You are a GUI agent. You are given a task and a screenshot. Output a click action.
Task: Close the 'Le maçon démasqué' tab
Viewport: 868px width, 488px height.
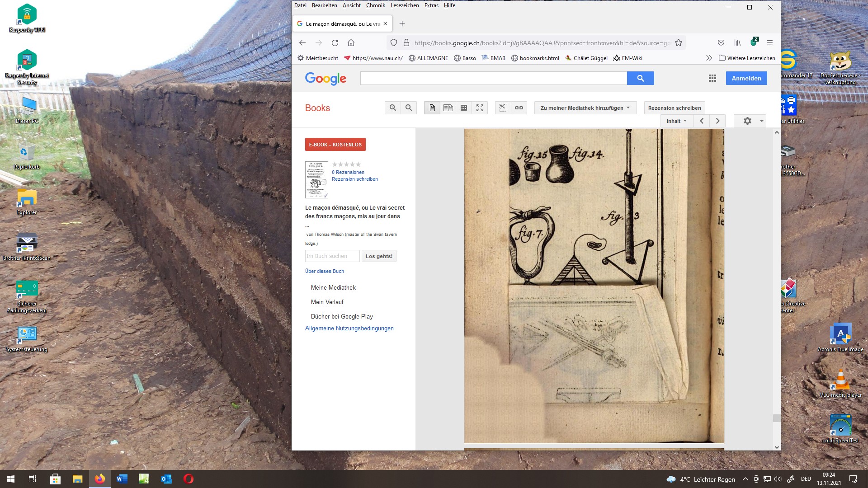[385, 24]
